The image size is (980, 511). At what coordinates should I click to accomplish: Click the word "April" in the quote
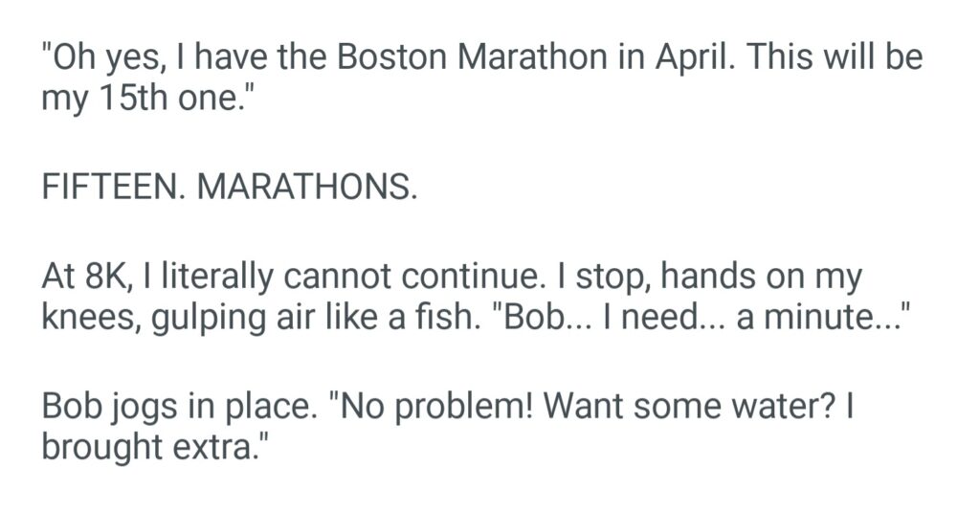tap(687, 58)
